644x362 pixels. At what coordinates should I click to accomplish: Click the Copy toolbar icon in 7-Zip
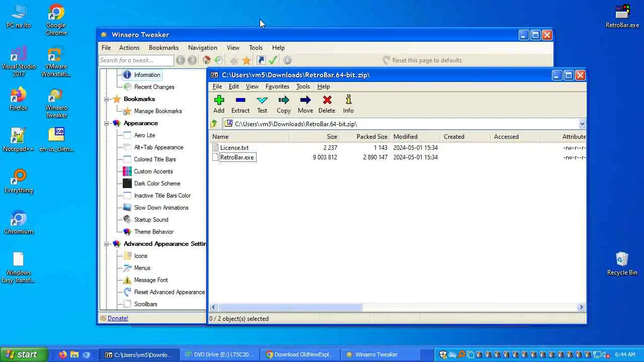(284, 105)
